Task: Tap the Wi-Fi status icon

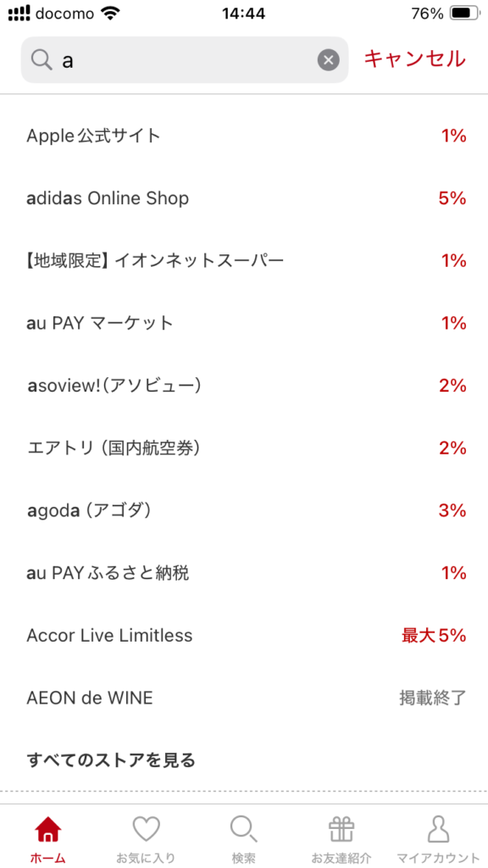Action: tap(111, 14)
